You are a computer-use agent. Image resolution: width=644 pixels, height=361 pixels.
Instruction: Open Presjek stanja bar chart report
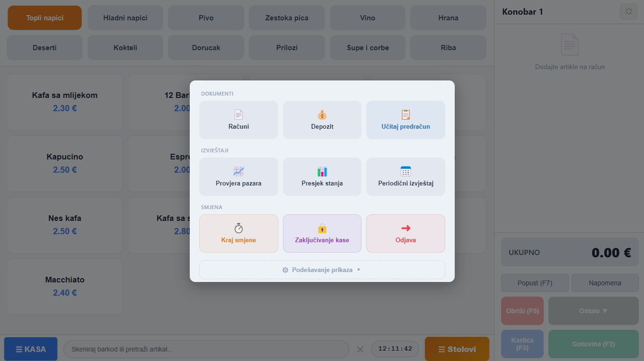322,176
